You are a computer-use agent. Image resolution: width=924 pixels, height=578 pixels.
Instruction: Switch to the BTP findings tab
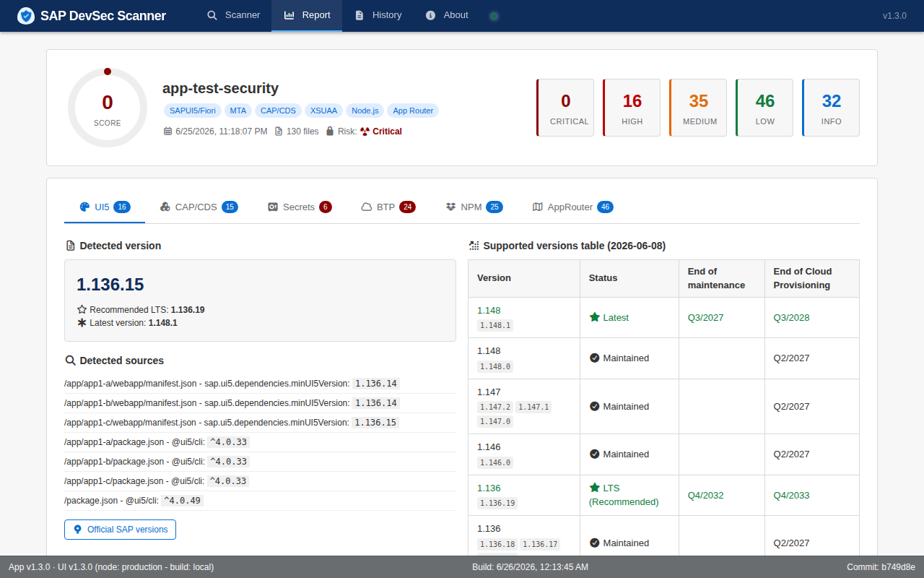tap(388, 207)
